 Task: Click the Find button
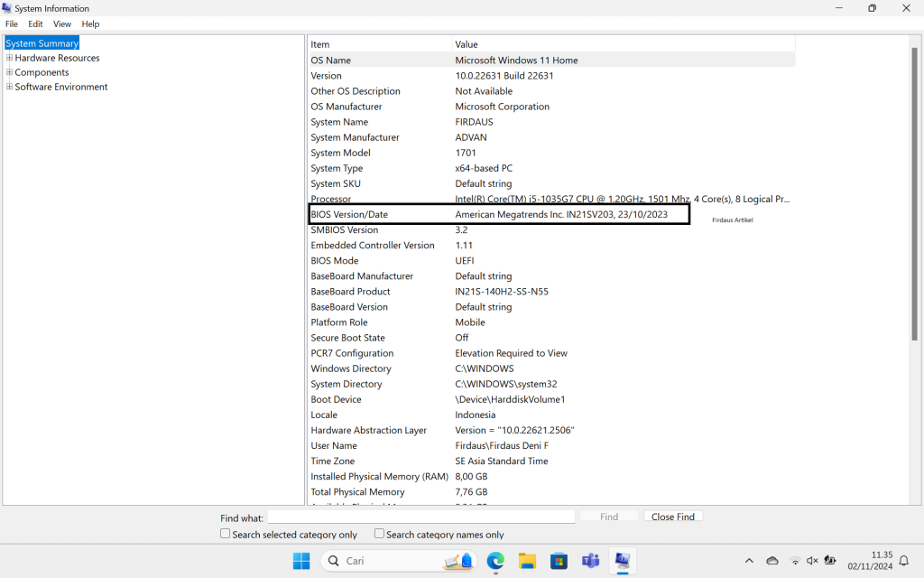pos(609,517)
